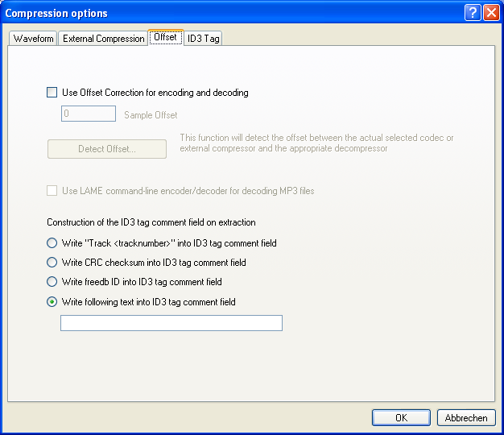
Task: Enable Use Offset Correction checkbox
Action: (53, 93)
